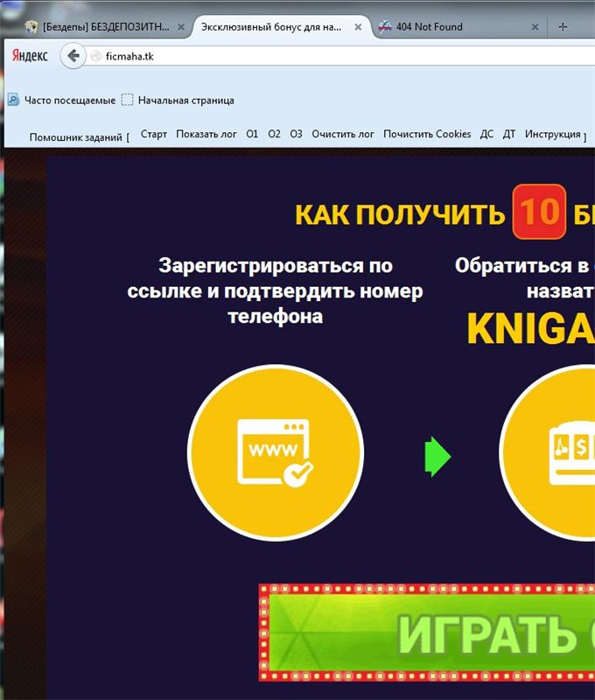Click the green arrow between steps
The width and height of the screenshot is (595, 700).
437,456
